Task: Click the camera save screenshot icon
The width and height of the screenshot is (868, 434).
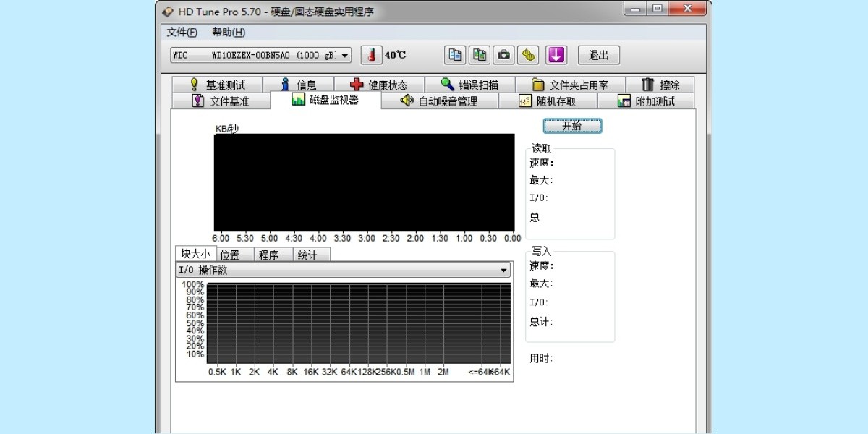Action: point(504,55)
